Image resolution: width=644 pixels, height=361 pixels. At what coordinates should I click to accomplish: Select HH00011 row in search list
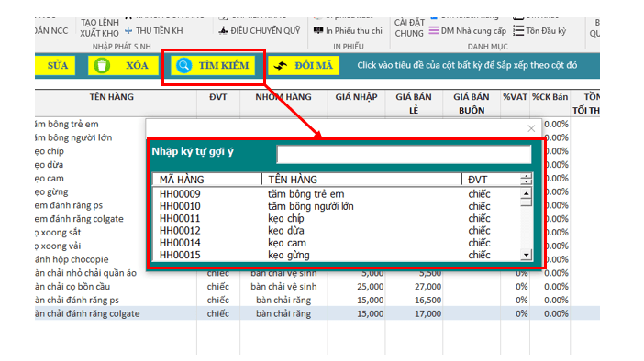click(x=337, y=218)
